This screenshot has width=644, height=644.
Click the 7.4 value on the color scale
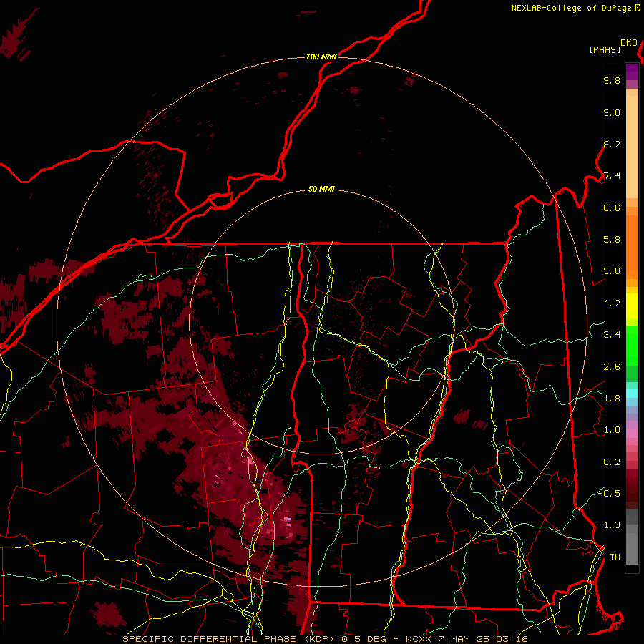[x=612, y=176]
